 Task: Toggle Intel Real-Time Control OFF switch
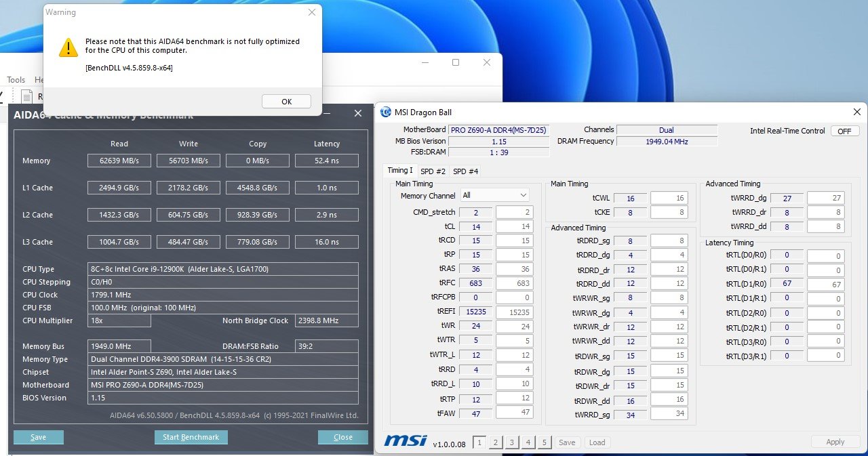pos(845,131)
